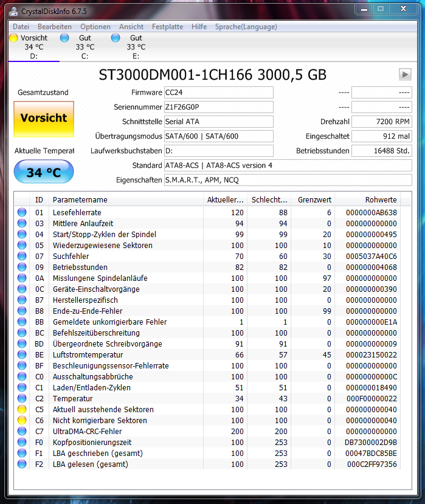Click the status icon for row C2 Temperatur
425x504 pixels.
coord(22,398)
